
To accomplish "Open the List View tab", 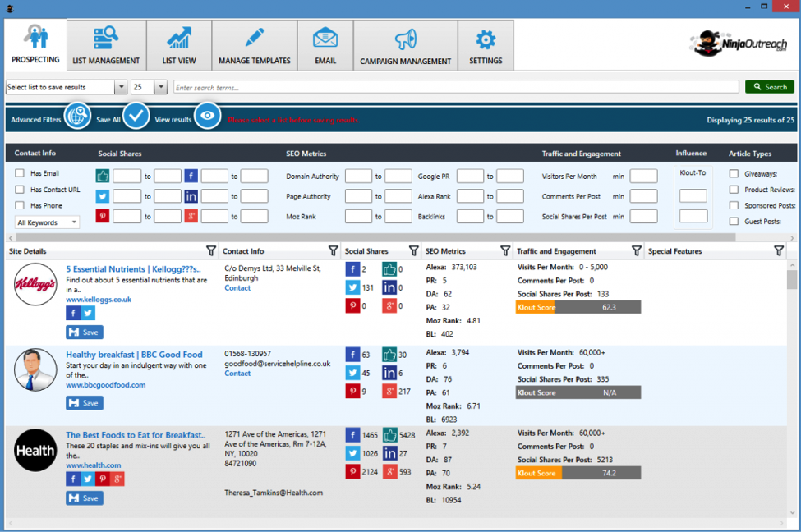I will click(179, 45).
